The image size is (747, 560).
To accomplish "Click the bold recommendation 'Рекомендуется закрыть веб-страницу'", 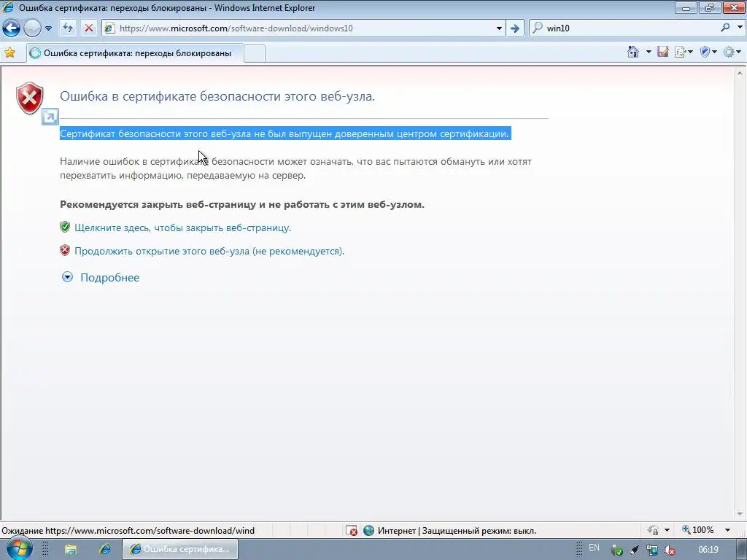I will click(x=242, y=204).
